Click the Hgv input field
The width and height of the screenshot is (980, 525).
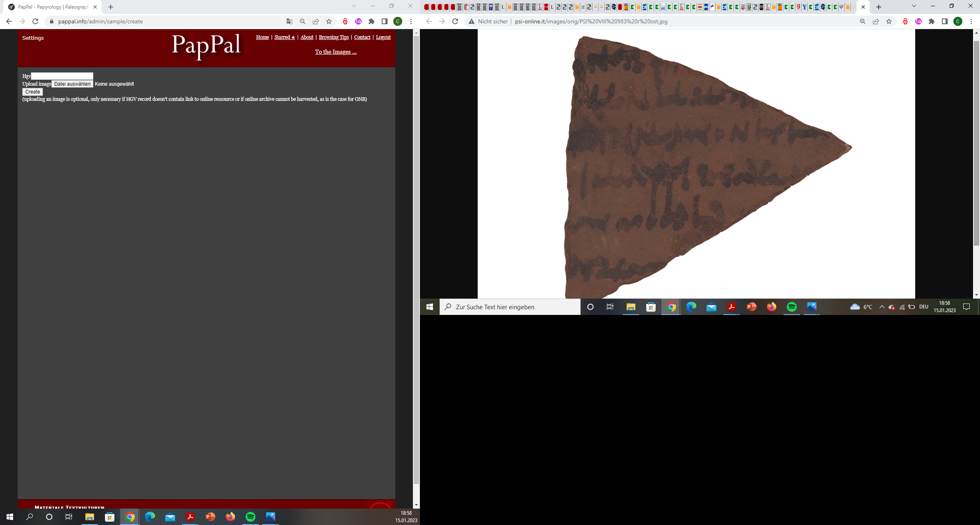62,76
